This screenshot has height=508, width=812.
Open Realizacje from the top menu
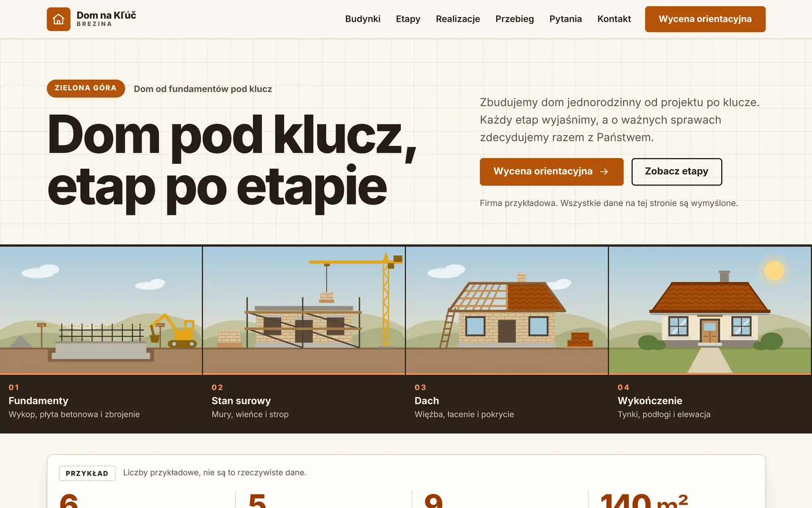(x=458, y=19)
